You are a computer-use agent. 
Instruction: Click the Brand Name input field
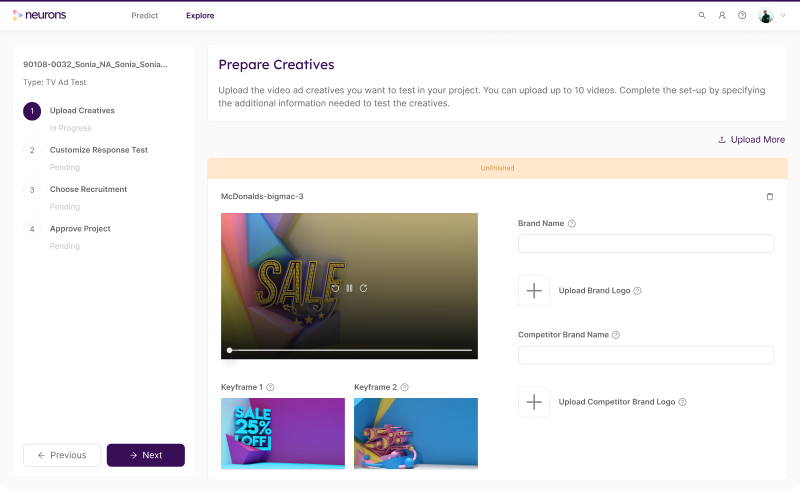tap(646, 243)
